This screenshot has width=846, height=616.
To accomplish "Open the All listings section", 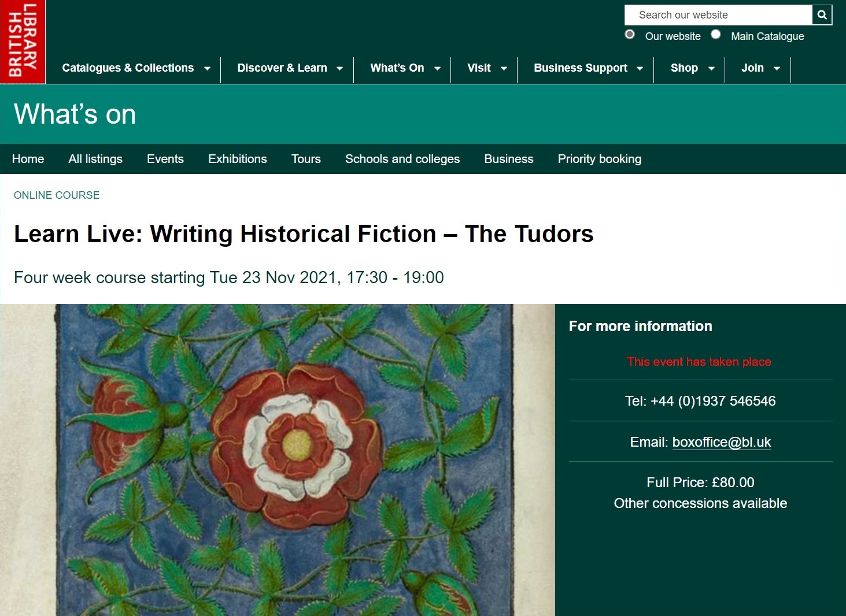I will [x=95, y=159].
